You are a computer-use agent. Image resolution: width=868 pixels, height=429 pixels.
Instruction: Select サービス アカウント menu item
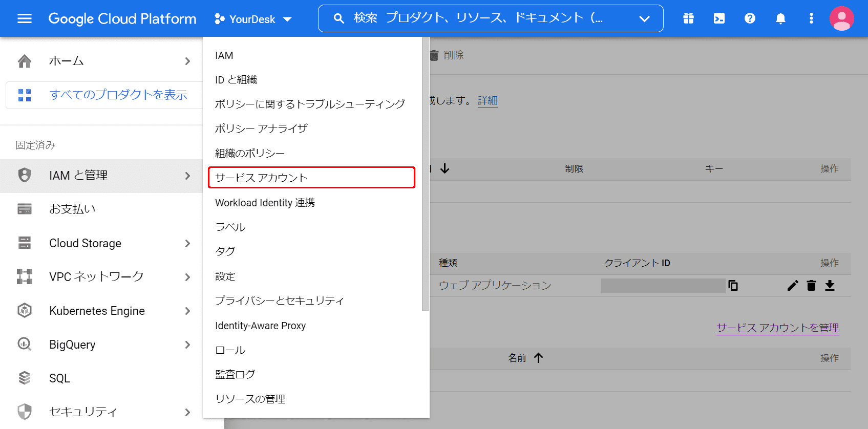click(311, 178)
